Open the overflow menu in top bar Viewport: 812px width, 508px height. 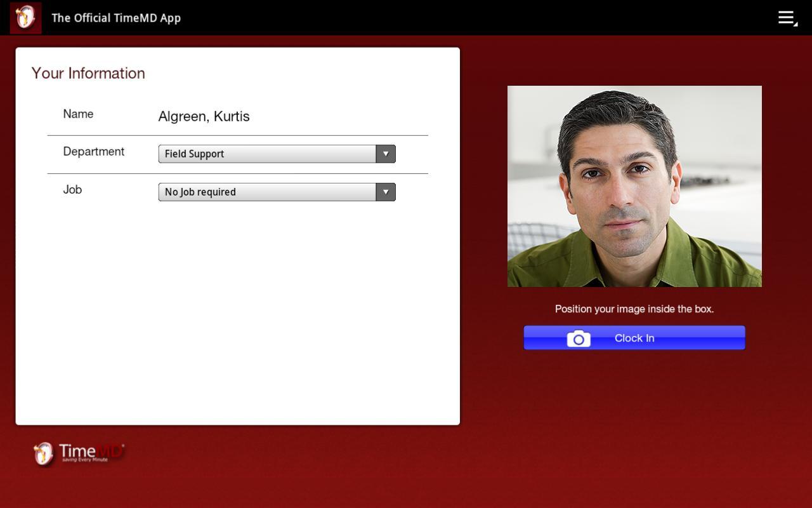pyautogui.click(x=787, y=18)
